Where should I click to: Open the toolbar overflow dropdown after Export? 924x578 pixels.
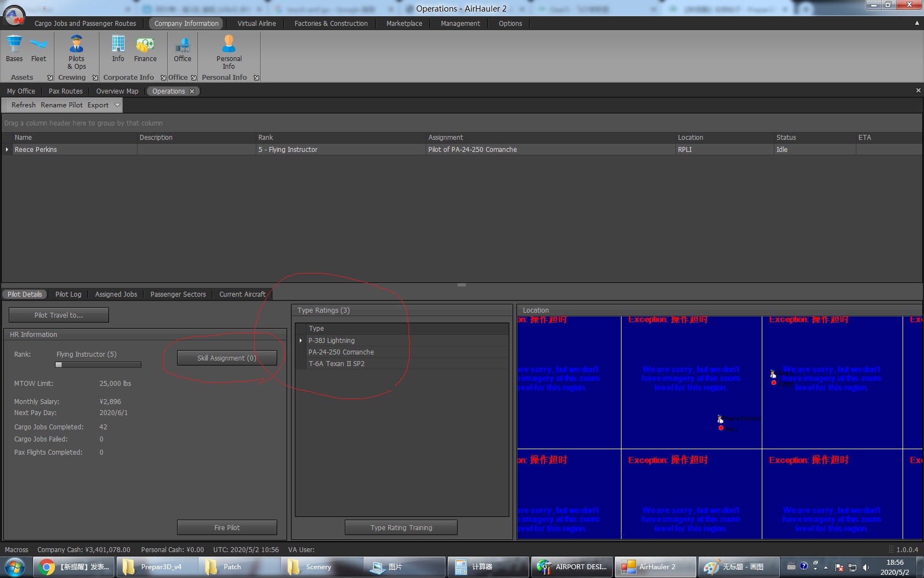pos(117,105)
